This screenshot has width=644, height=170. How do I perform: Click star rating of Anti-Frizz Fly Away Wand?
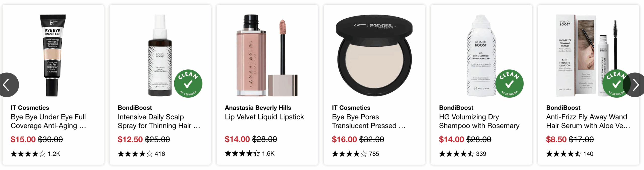coord(563,154)
